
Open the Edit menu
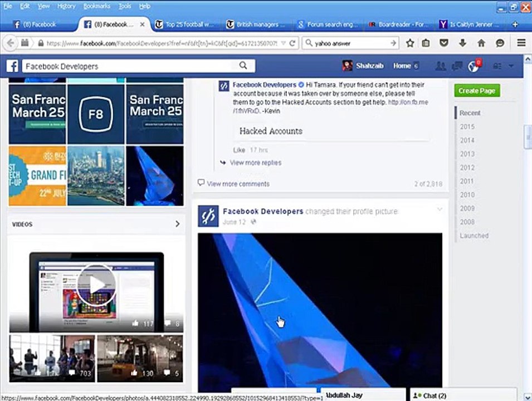(25, 6)
